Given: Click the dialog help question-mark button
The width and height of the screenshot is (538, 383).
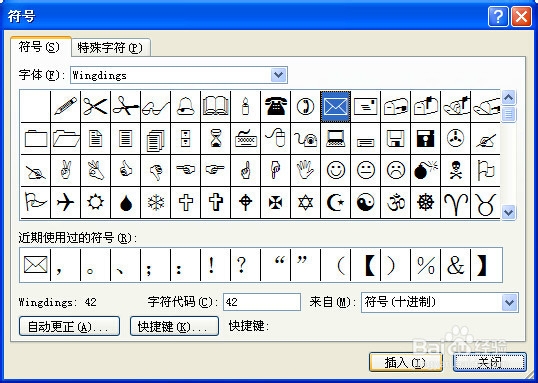Looking at the screenshot, I should pyautogui.click(x=498, y=16).
